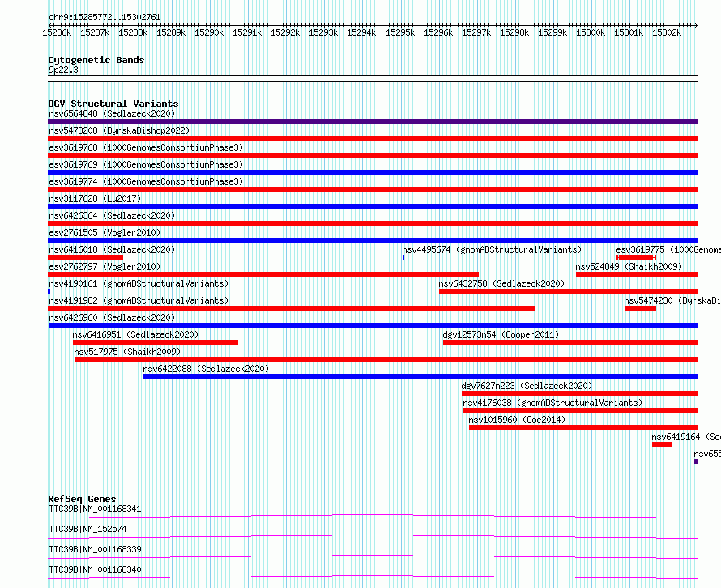This screenshot has height=588, width=721.
Task: Click esv3619774 1000GenomesConsortiumPhase3 label
Action: tap(146, 181)
